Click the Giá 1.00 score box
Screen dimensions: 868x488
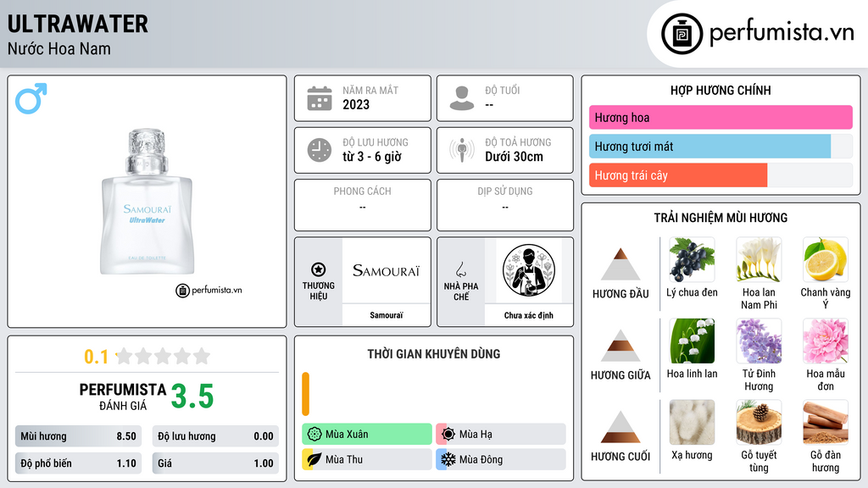tap(215, 463)
